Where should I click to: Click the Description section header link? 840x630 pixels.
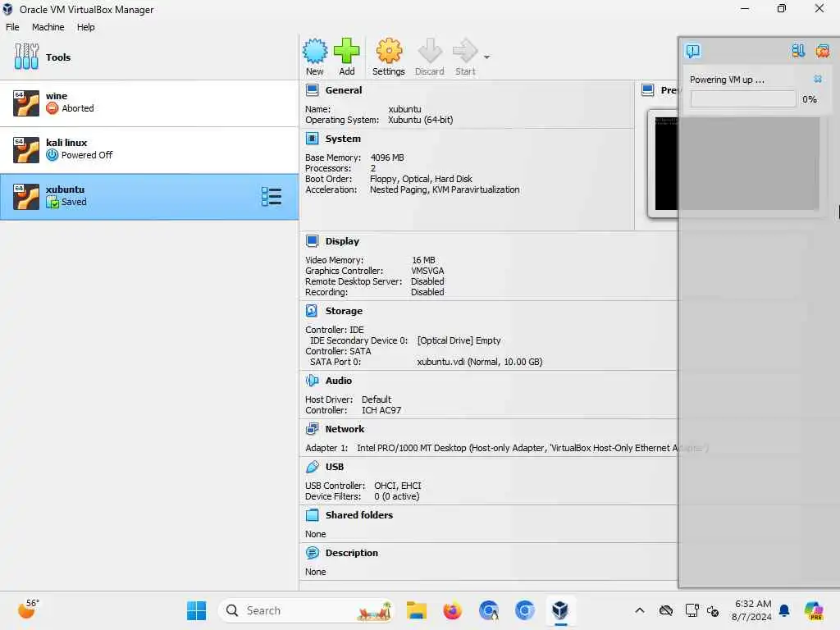(x=351, y=553)
